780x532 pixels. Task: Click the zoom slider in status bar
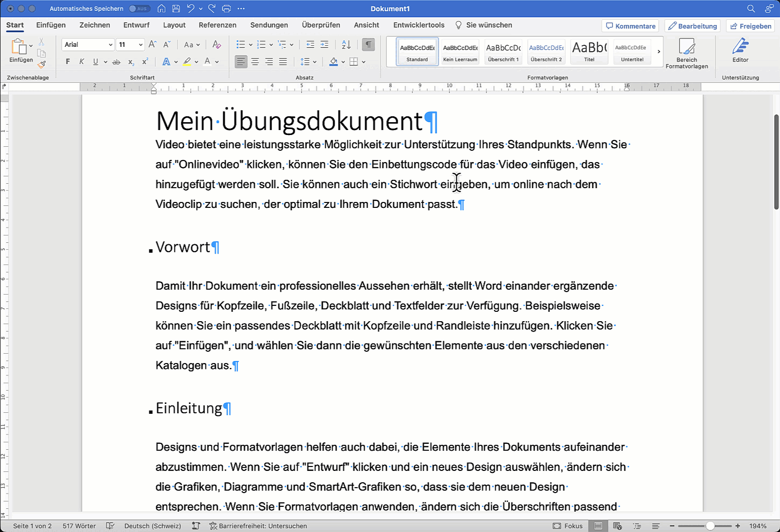710,526
